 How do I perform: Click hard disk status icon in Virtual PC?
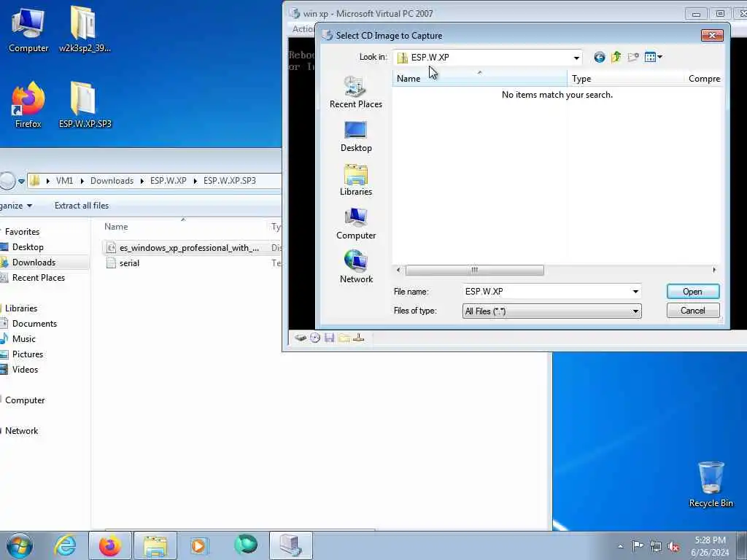tap(300, 338)
